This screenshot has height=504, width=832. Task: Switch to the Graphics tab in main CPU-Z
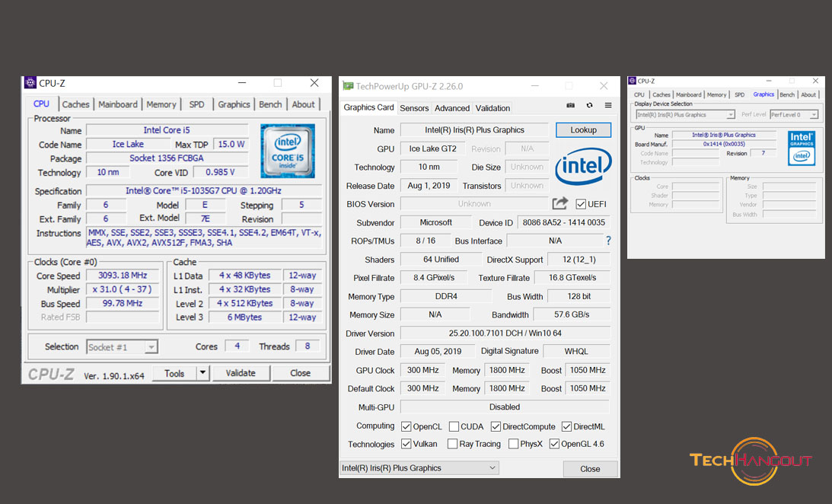(x=234, y=104)
